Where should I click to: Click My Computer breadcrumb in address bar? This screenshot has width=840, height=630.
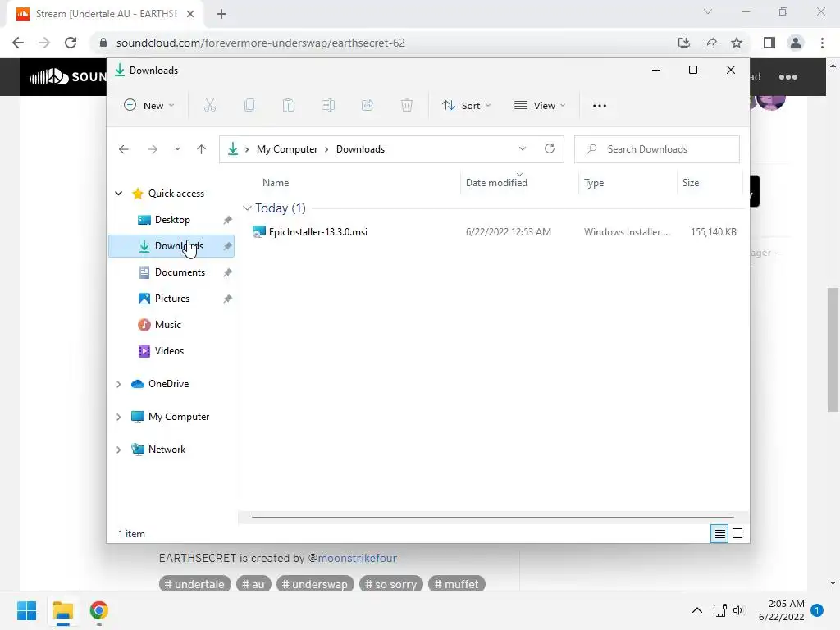pos(287,149)
